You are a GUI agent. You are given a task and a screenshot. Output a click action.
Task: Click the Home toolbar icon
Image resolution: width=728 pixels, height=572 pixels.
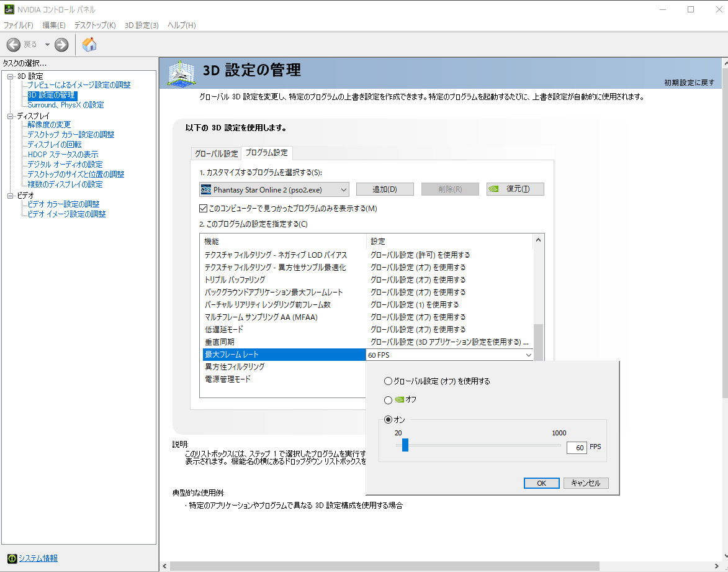89,45
